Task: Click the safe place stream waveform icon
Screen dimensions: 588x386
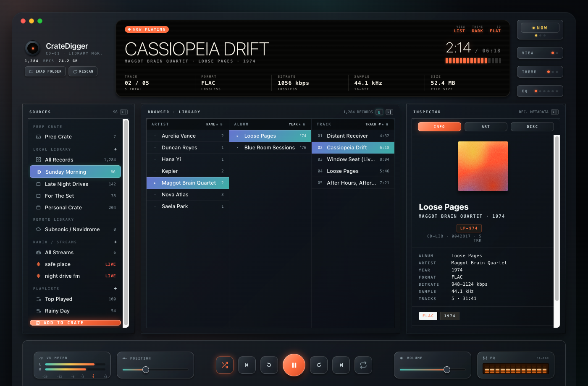Action: [x=38, y=264]
